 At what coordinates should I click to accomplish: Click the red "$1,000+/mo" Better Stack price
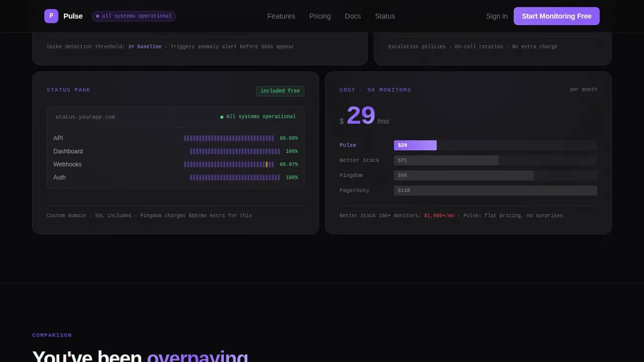[x=439, y=215]
